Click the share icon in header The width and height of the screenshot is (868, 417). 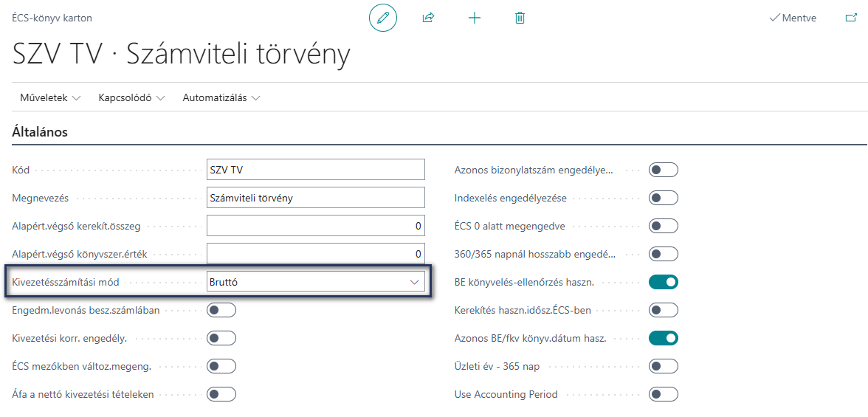tap(428, 18)
